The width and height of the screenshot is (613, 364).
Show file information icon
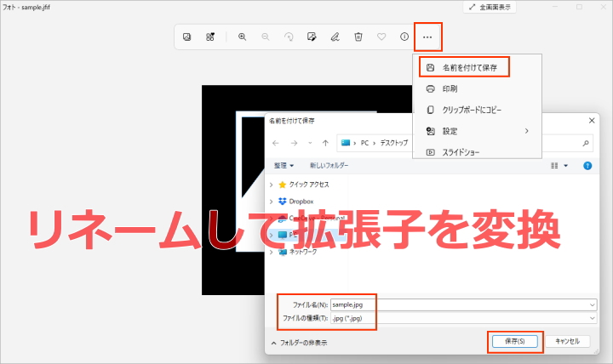(x=404, y=37)
